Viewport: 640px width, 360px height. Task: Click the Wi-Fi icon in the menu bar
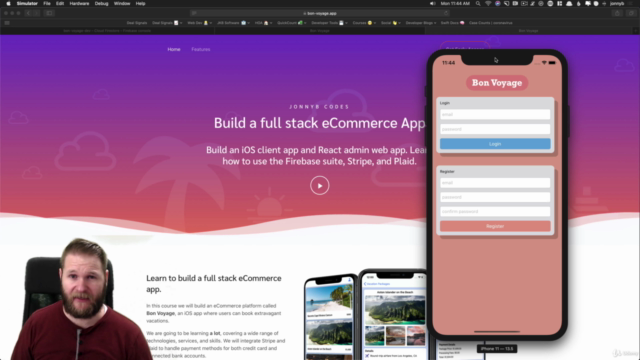[488, 3]
